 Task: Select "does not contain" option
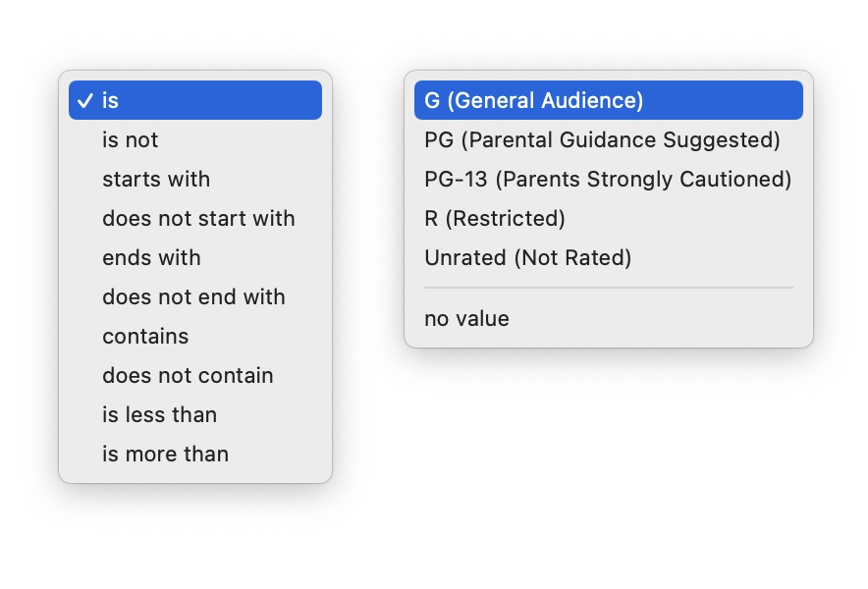(x=187, y=375)
